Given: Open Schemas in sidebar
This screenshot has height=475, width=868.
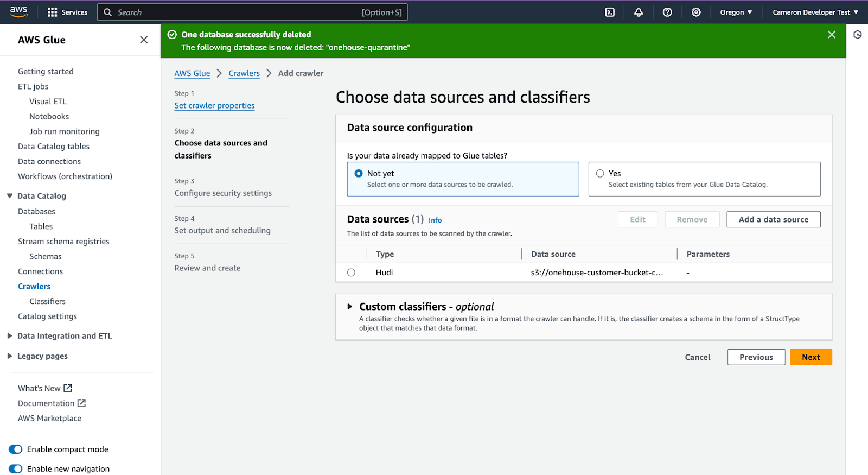Looking at the screenshot, I should point(46,256).
